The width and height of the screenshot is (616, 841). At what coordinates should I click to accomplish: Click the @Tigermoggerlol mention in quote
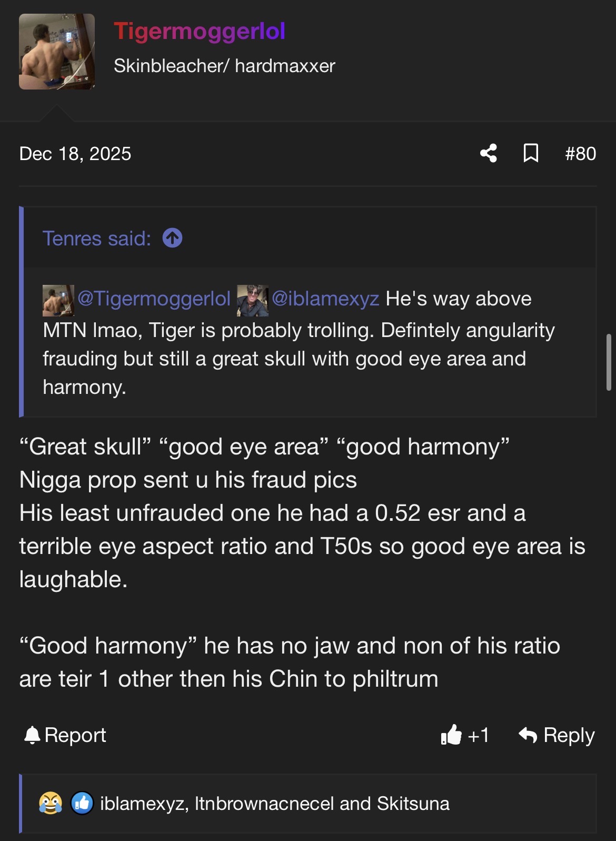point(154,299)
